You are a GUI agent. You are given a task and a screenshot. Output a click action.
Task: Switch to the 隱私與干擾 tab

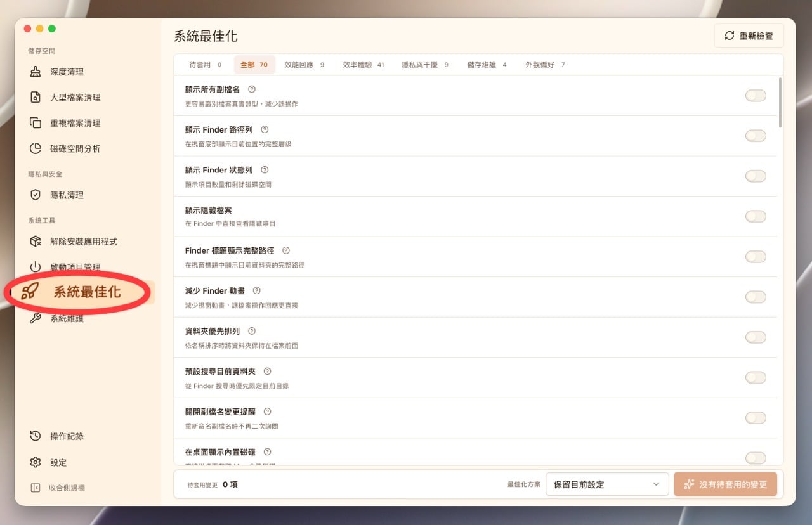pyautogui.click(x=424, y=65)
